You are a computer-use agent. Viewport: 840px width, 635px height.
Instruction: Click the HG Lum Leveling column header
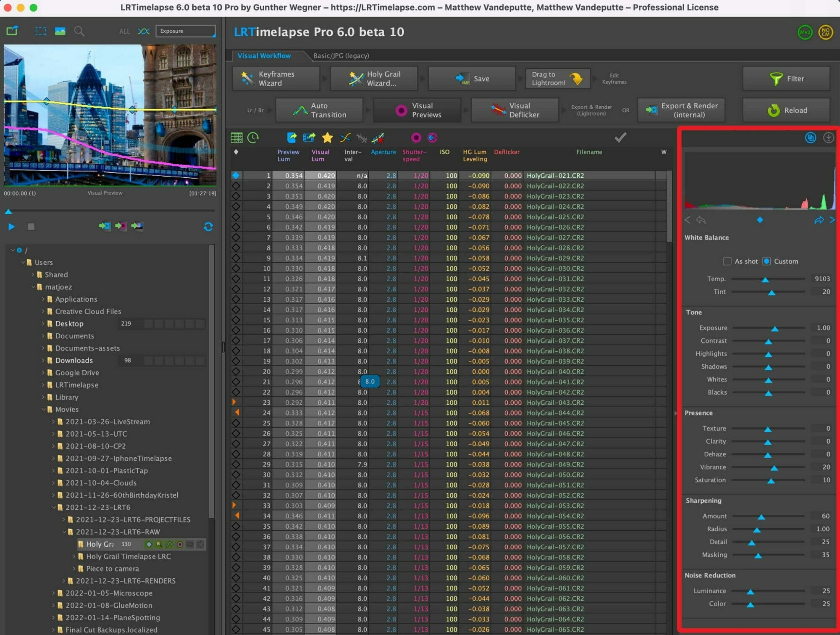[x=475, y=155]
